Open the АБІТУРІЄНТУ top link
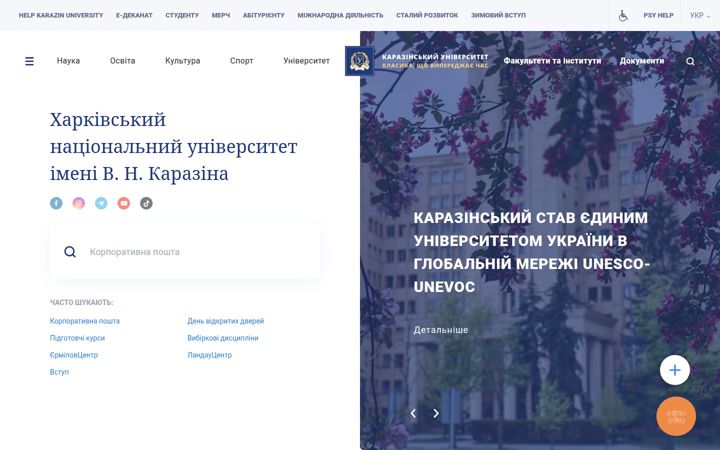The image size is (720, 450). (x=264, y=15)
